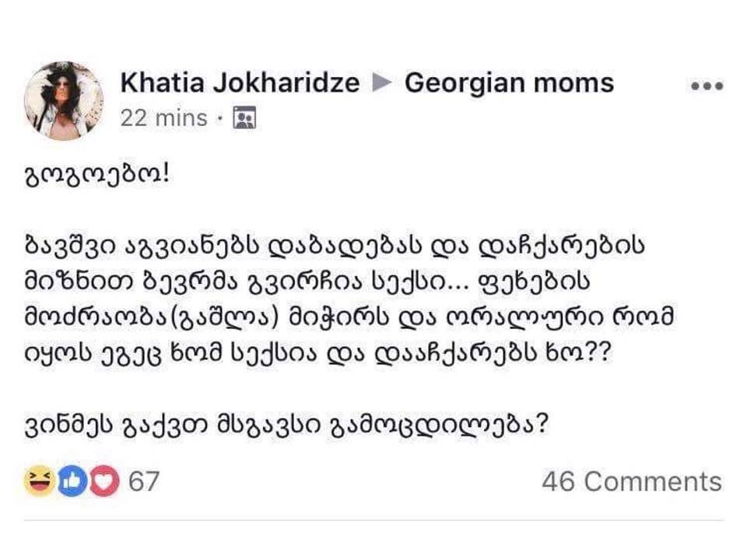Click the group audience icon beside timestamp

click(245, 119)
